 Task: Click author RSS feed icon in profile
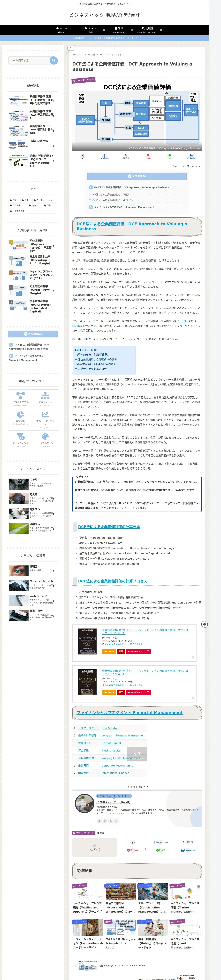pyautogui.click(x=116, y=821)
